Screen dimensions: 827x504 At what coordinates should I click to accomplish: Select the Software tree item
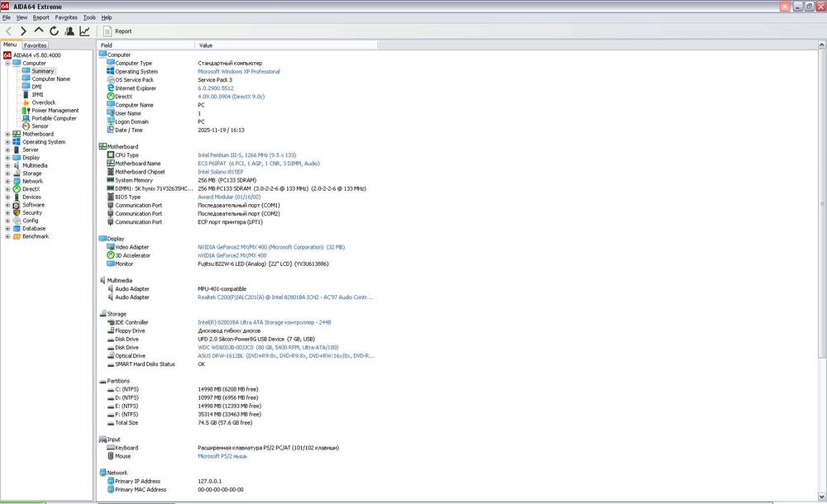(33, 205)
